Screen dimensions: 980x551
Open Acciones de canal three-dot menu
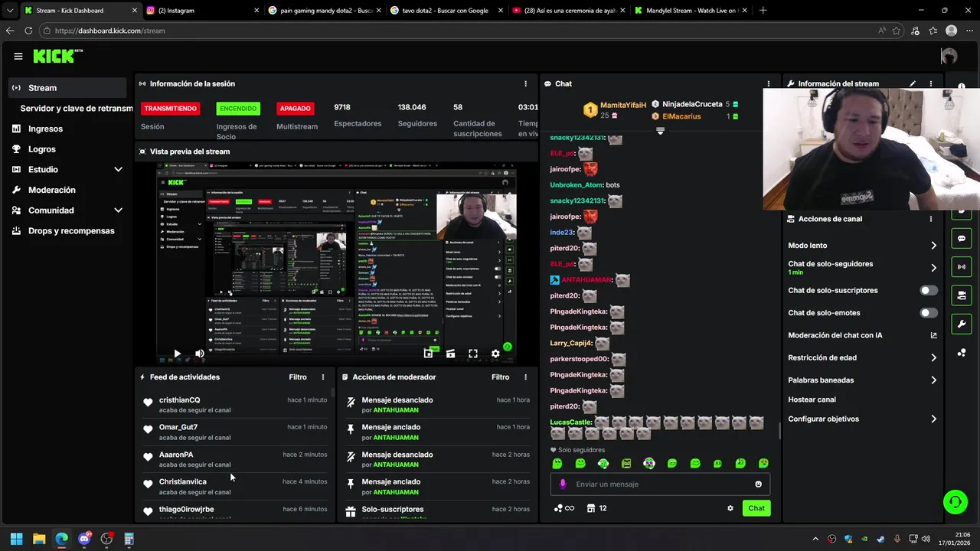(931, 219)
